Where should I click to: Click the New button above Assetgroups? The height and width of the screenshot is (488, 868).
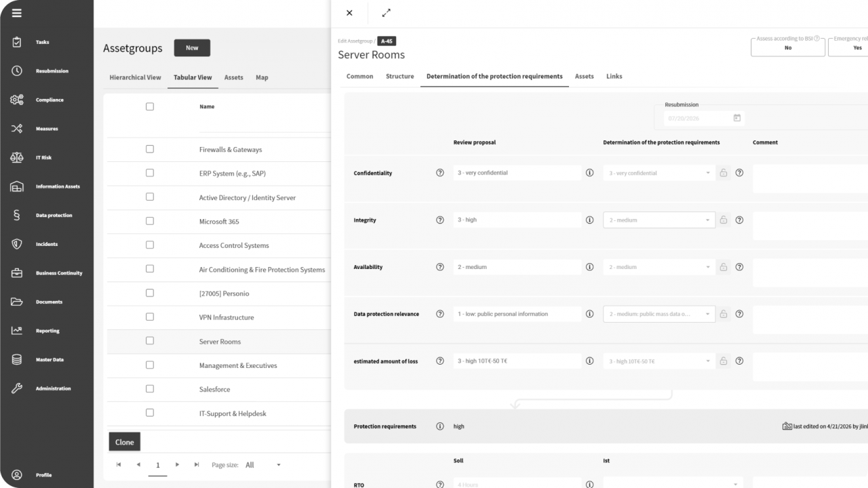click(x=192, y=47)
